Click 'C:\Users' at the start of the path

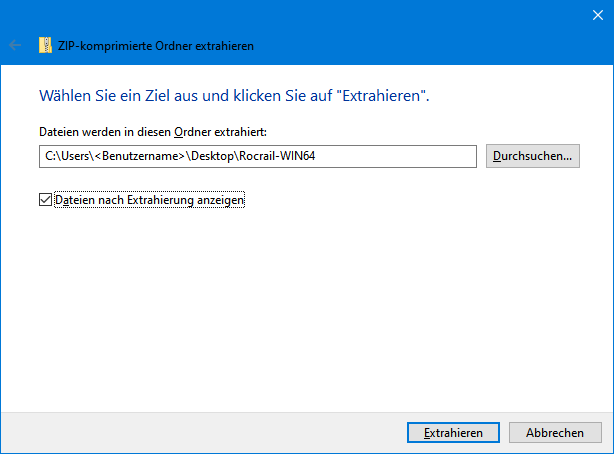(x=67, y=157)
